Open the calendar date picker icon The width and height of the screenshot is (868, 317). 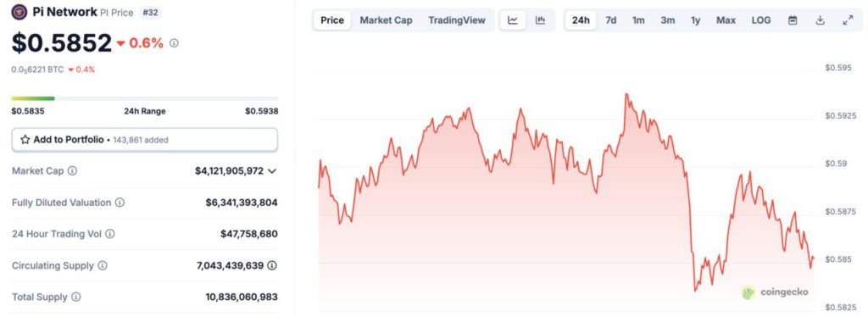793,20
